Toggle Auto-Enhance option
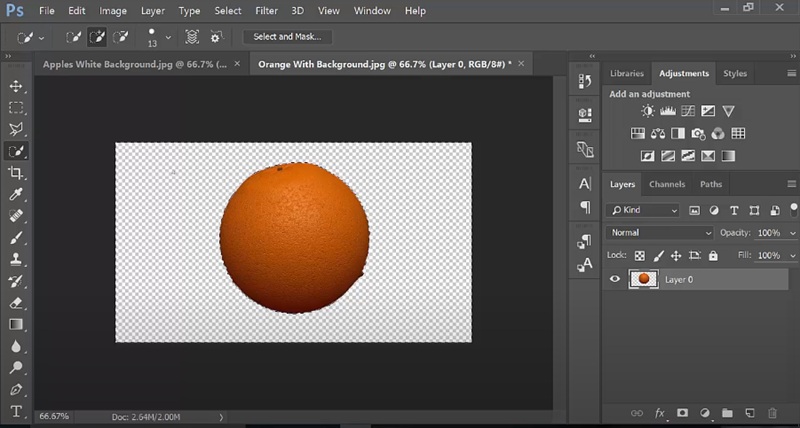This screenshot has width=800, height=428. (x=216, y=37)
